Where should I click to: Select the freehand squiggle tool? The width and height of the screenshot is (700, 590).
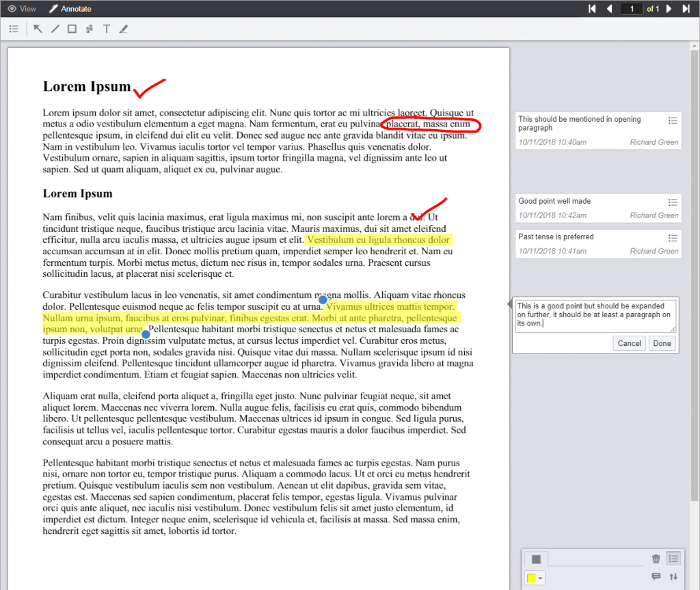pos(90,29)
